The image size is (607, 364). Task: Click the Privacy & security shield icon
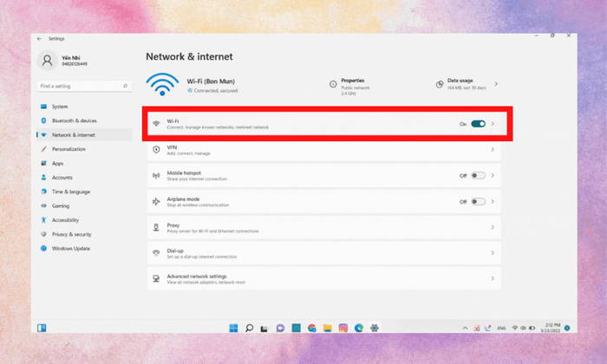43,234
